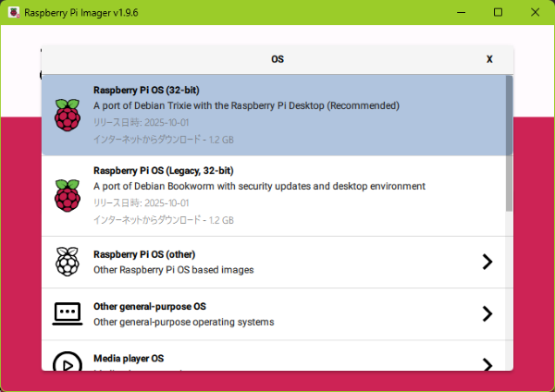Select the Media player OS label
The height and width of the screenshot is (392, 555).
(129, 358)
